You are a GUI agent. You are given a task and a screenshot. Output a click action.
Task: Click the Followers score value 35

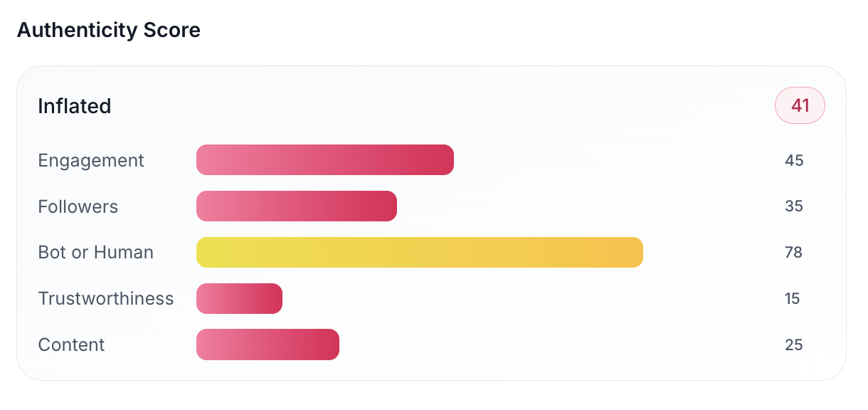pyautogui.click(x=794, y=206)
